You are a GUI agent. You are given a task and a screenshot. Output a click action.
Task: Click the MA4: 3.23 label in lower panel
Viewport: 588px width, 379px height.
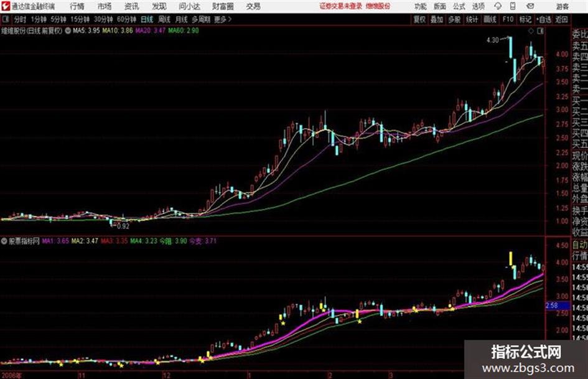[x=144, y=241]
